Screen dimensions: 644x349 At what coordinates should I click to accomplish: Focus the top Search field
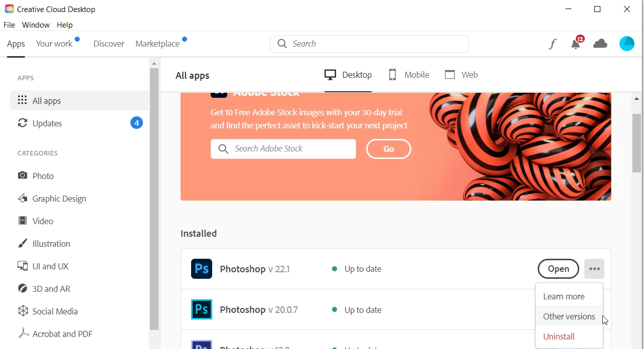pyautogui.click(x=369, y=44)
